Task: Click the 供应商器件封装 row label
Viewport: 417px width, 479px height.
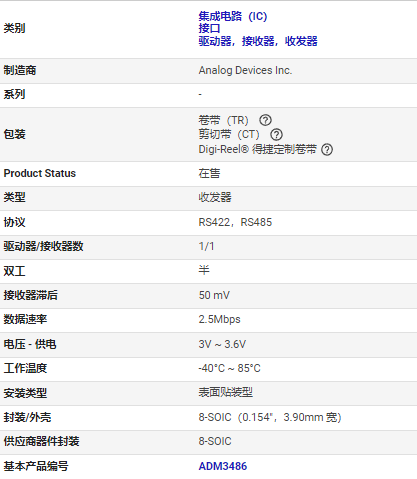Action: [42, 441]
